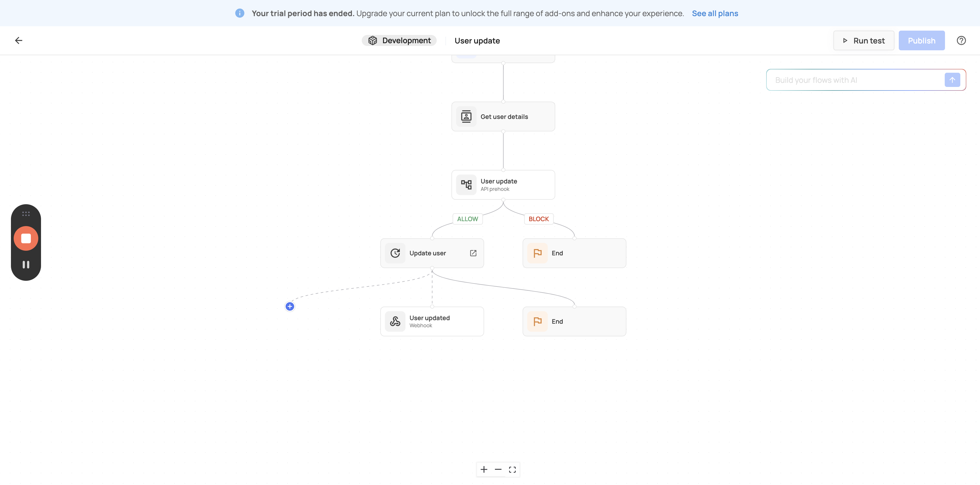Click the API prehook branching icon
The height and width of the screenshot is (485, 980).
(466, 185)
